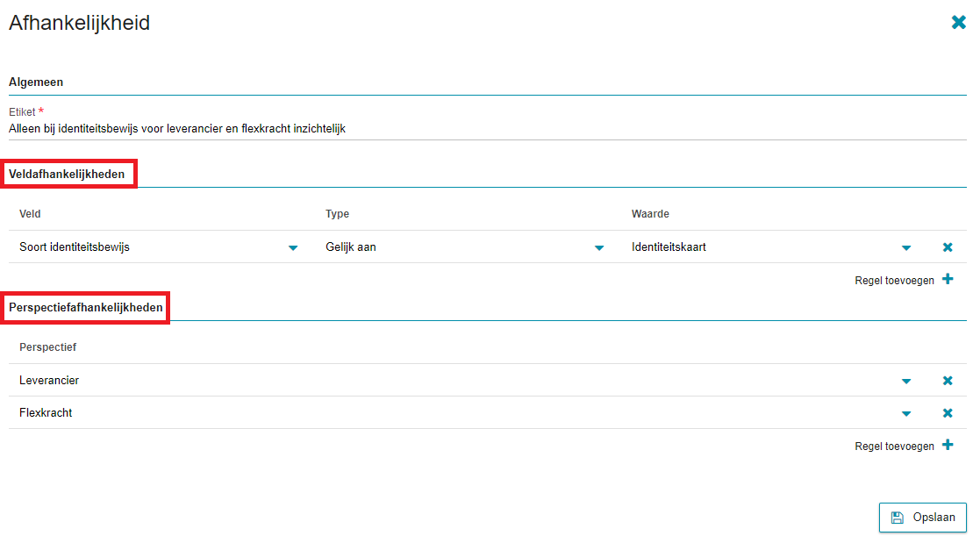Select the Perspectiefafhankelijkheden section heading

pos(85,308)
